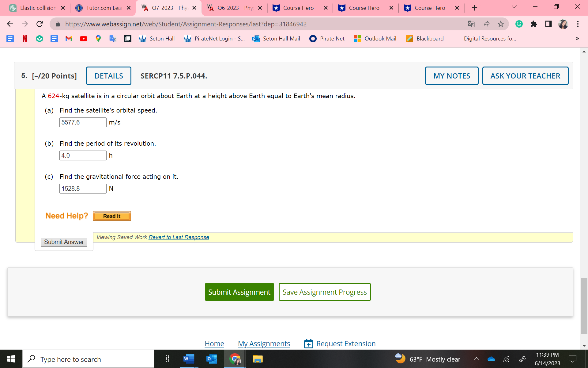Open the Pirate Net bookmark

[x=327, y=38]
